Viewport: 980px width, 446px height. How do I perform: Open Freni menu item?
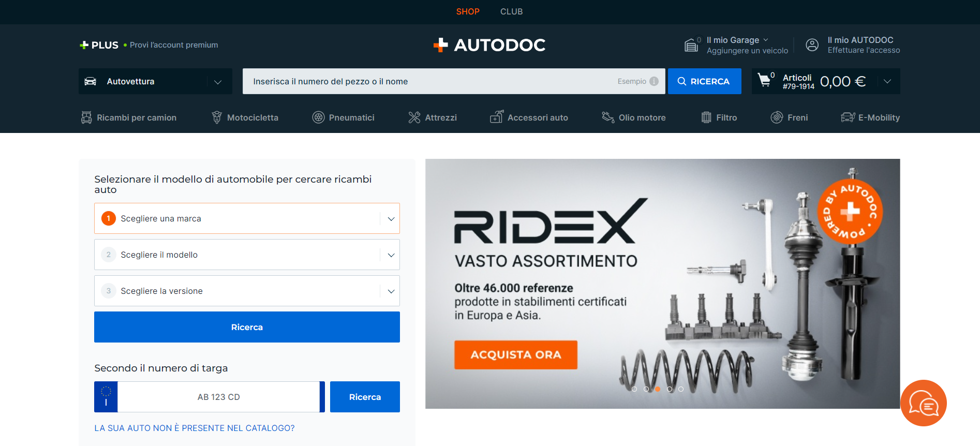pyautogui.click(x=790, y=117)
